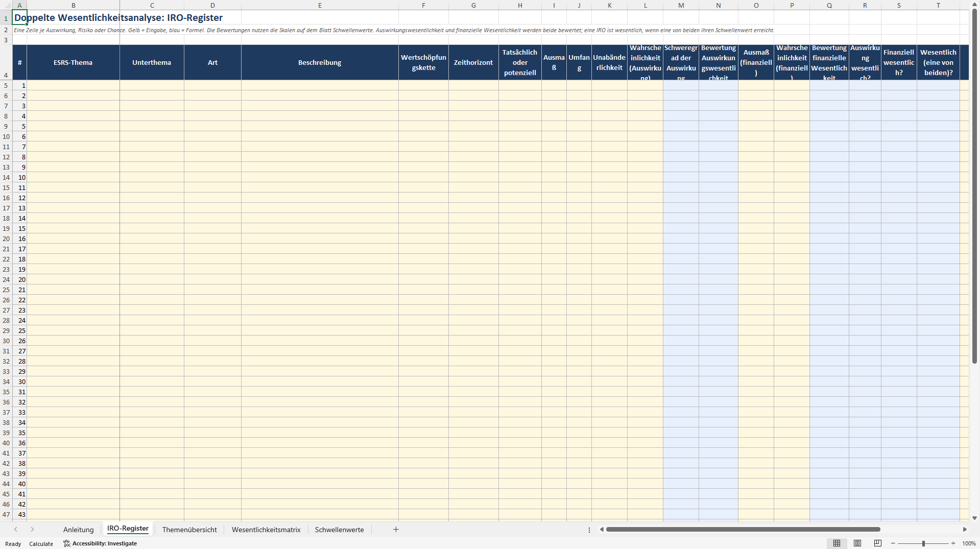Click the Zeithorizont header cell

click(473, 62)
